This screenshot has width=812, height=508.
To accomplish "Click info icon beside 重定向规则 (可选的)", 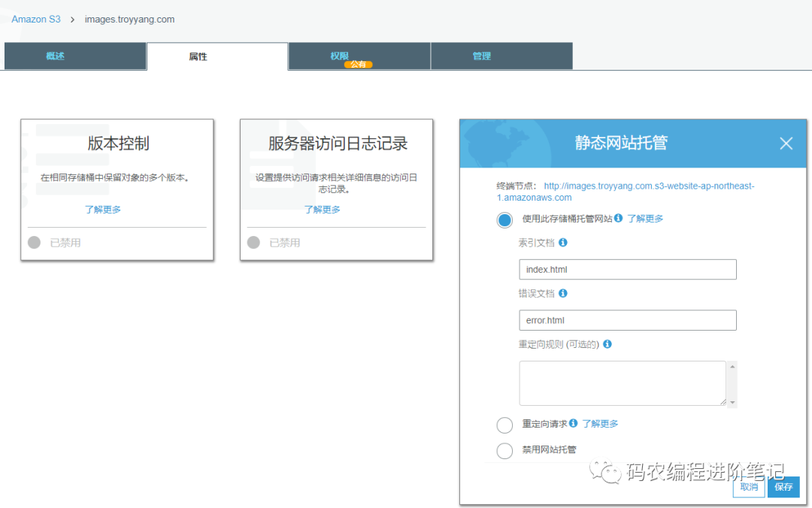I will tap(607, 344).
